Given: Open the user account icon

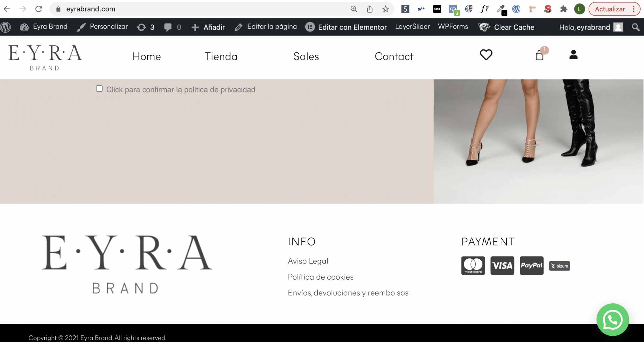Looking at the screenshot, I should point(573,55).
